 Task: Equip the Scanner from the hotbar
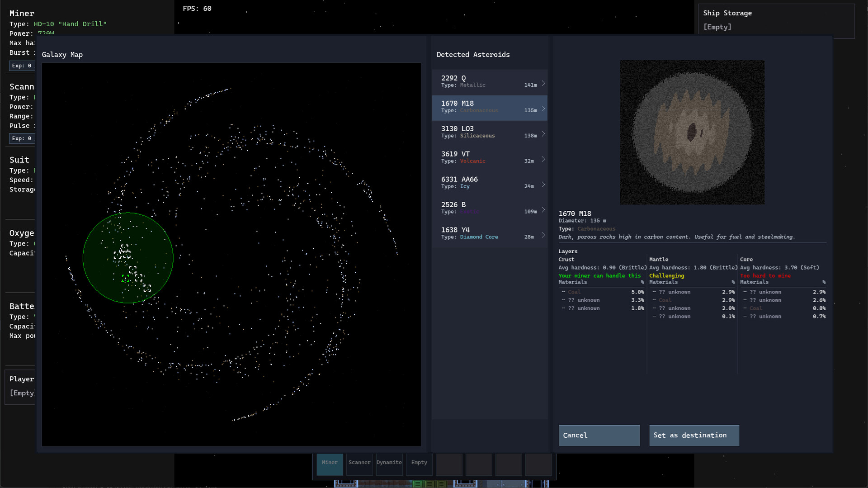point(359,464)
